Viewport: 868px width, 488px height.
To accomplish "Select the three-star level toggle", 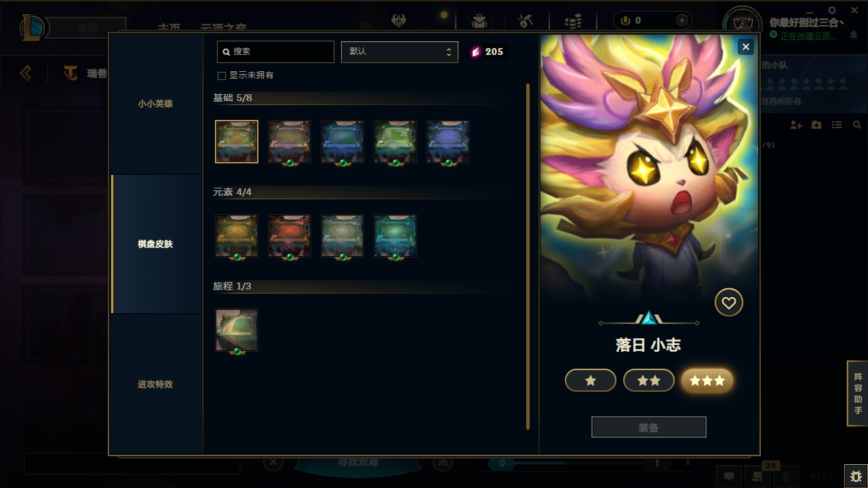I will 707,381.
